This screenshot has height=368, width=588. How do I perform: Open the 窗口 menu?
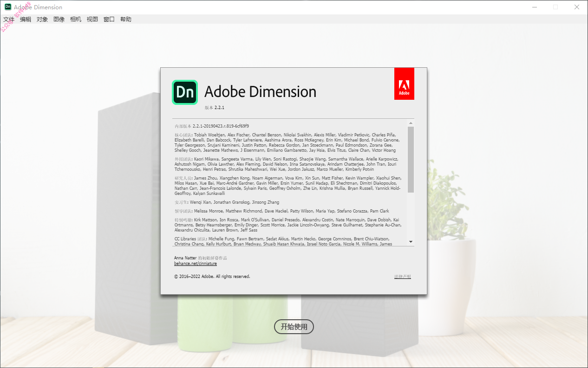(109, 19)
